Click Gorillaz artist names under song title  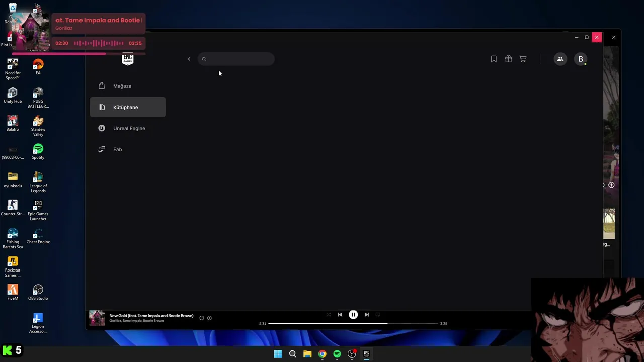pyautogui.click(x=136, y=321)
